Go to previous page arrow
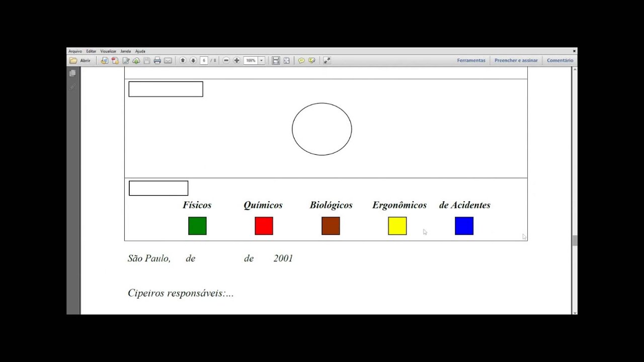The width and height of the screenshot is (644, 362). pyautogui.click(x=183, y=60)
